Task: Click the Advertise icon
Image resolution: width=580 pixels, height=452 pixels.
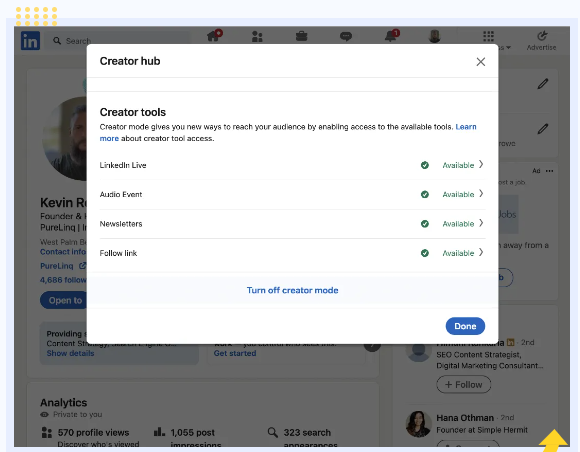Action: coord(542,36)
